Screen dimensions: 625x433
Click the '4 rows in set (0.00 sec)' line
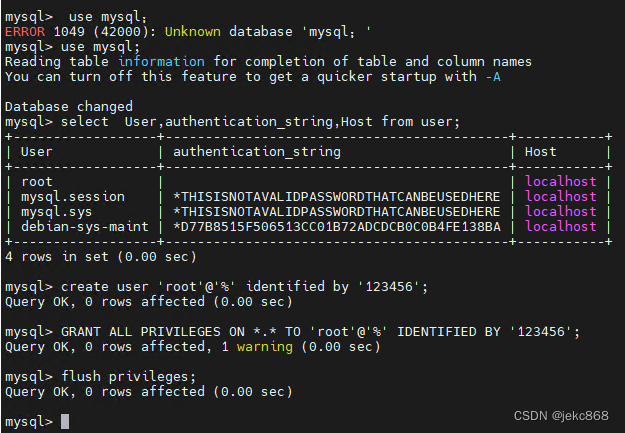(x=101, y=256)
